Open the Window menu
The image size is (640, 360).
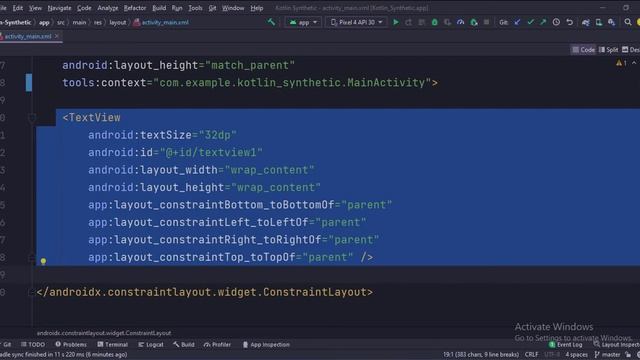click(x=233, y=8)
